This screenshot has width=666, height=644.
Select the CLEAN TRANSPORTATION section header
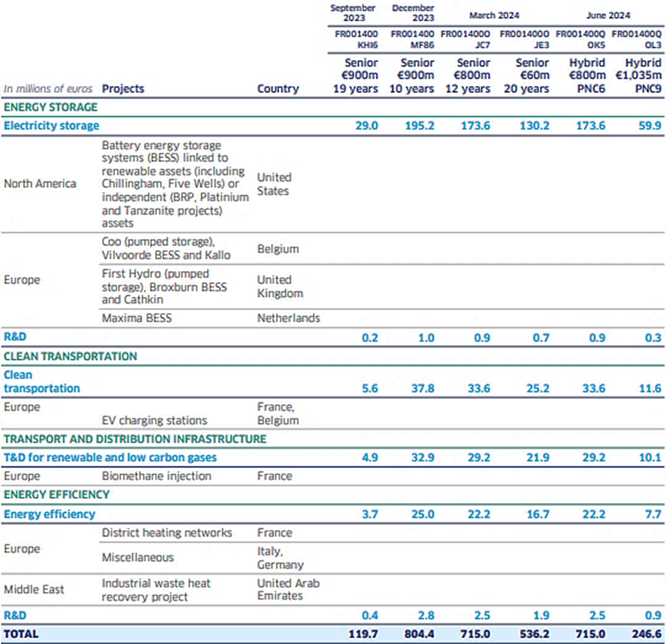(x=69, y=357)
